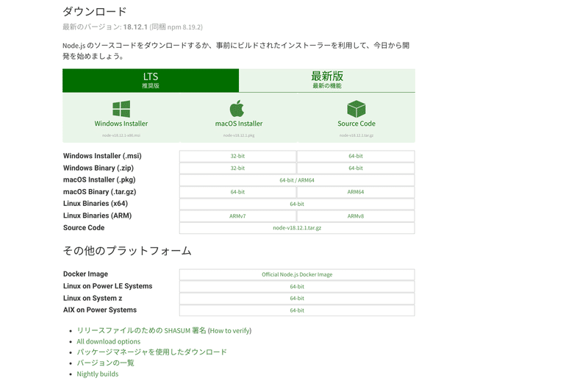Click the Linux on System z label
Viewport: 588px width, 381px height.
93,298
